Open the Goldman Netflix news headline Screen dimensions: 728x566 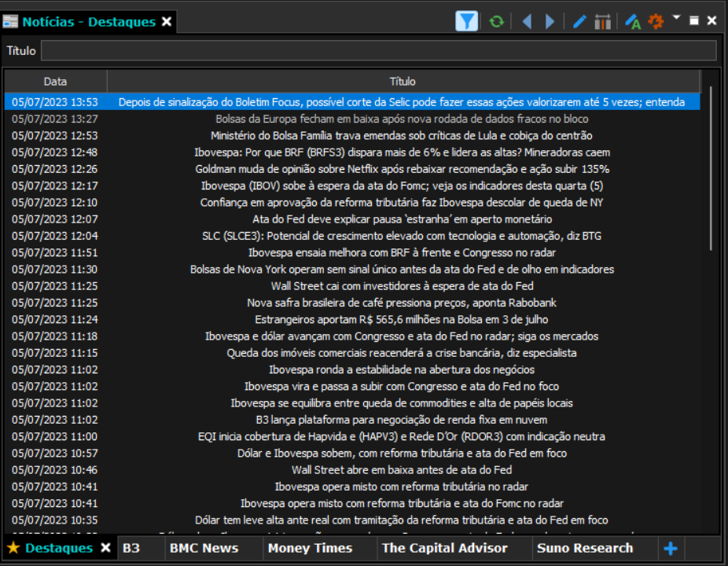(x=402, y=169)
